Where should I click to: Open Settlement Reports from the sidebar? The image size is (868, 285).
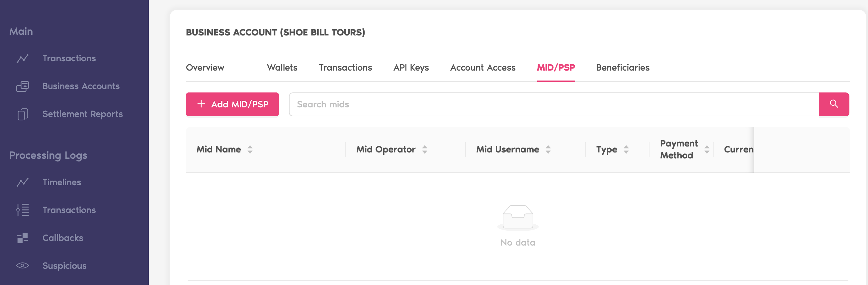click(x=82, y=114)
